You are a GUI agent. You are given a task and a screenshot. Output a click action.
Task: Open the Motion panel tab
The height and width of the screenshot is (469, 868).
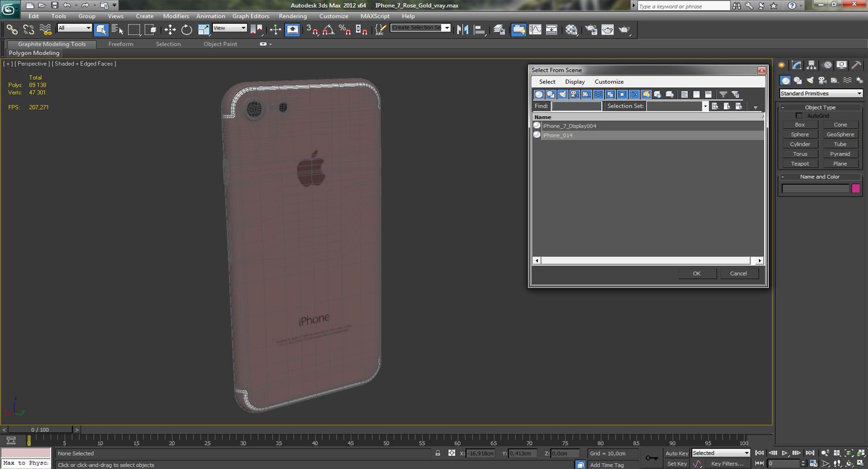[827, 65]
